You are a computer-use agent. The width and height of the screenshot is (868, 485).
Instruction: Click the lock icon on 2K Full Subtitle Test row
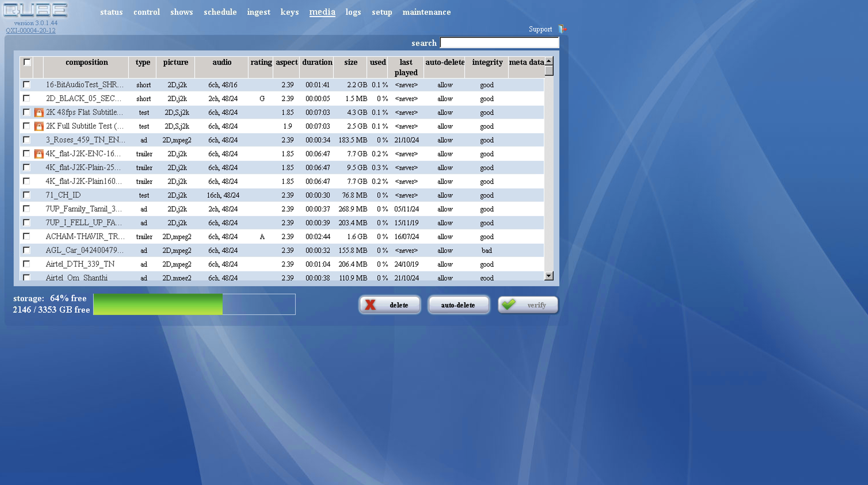pyautogui.click(x=39, y=126)
